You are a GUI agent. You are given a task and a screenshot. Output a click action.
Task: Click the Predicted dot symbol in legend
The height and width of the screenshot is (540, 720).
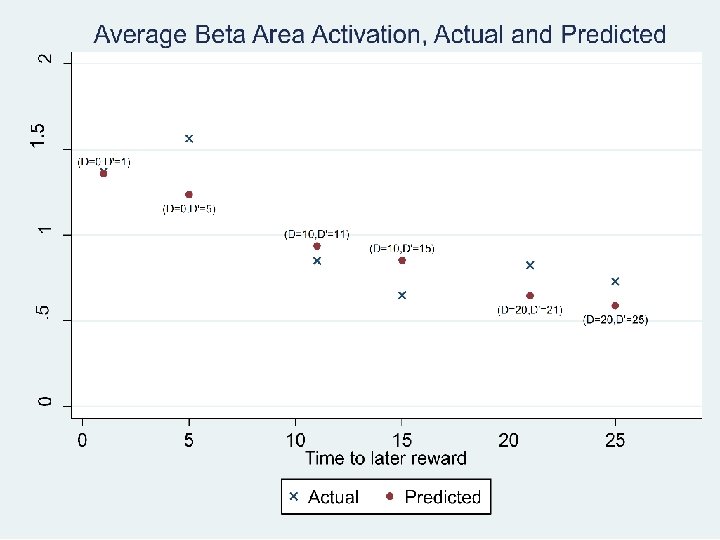390,496
